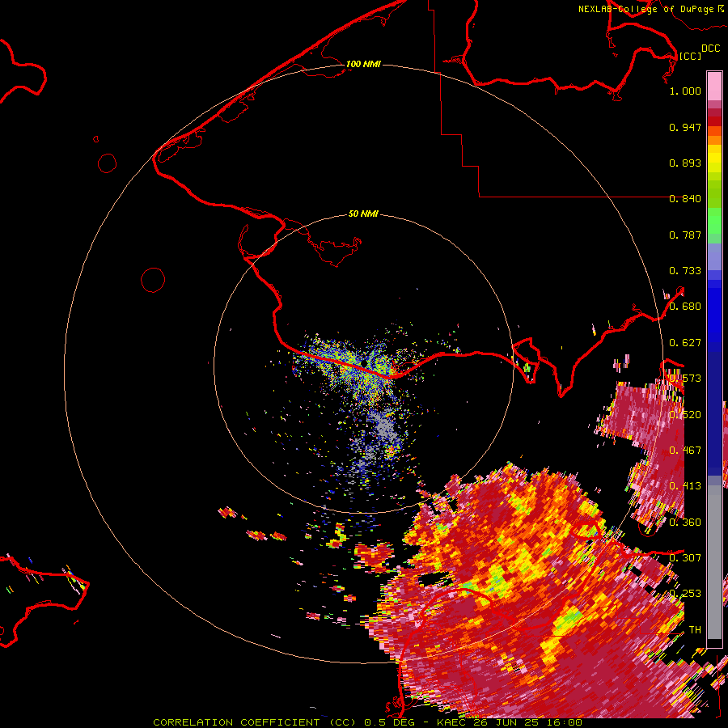Click the 0.627 legend value

685,343
